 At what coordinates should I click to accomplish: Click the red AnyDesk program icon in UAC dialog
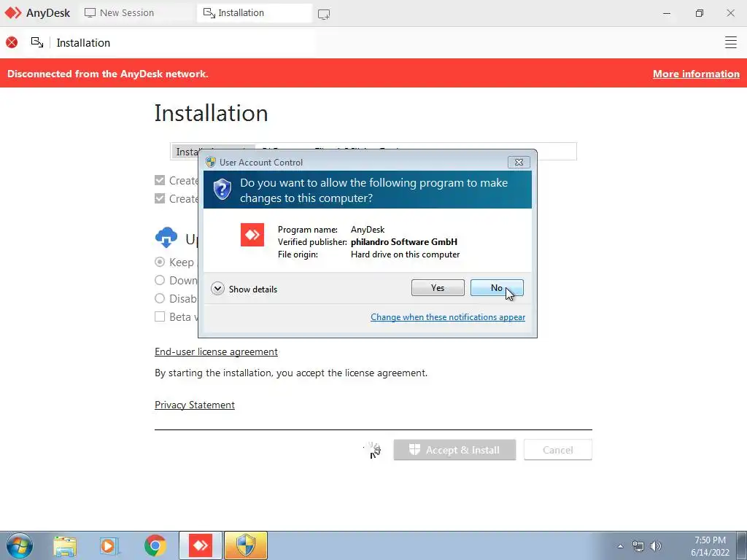(252, 234)
